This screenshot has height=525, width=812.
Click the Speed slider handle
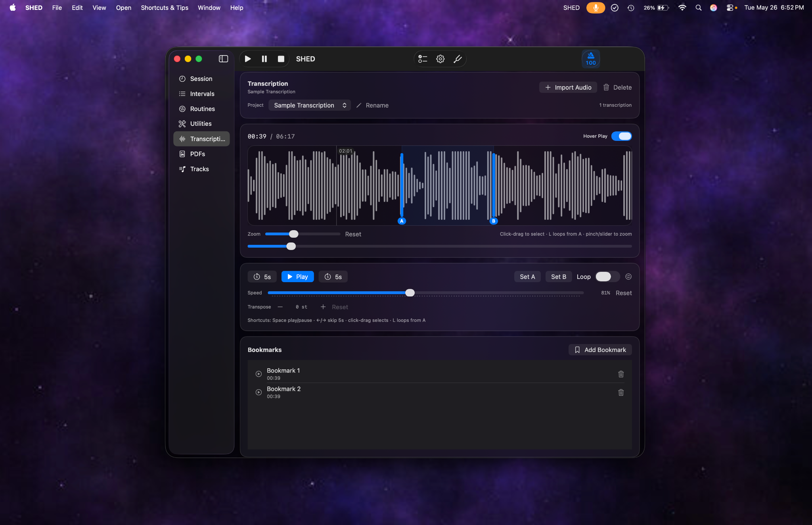point(410,293)
